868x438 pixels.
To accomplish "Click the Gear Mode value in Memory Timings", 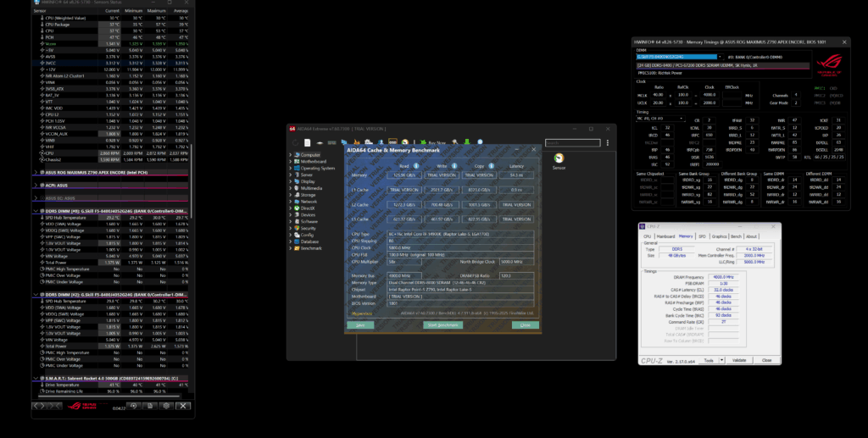I will [x=796, y=103].
